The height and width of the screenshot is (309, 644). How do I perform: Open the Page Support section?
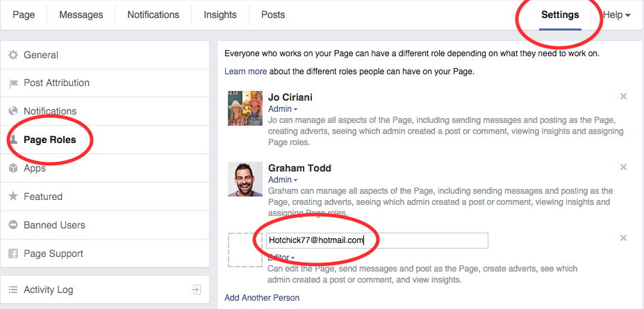(x=105, y=253)
